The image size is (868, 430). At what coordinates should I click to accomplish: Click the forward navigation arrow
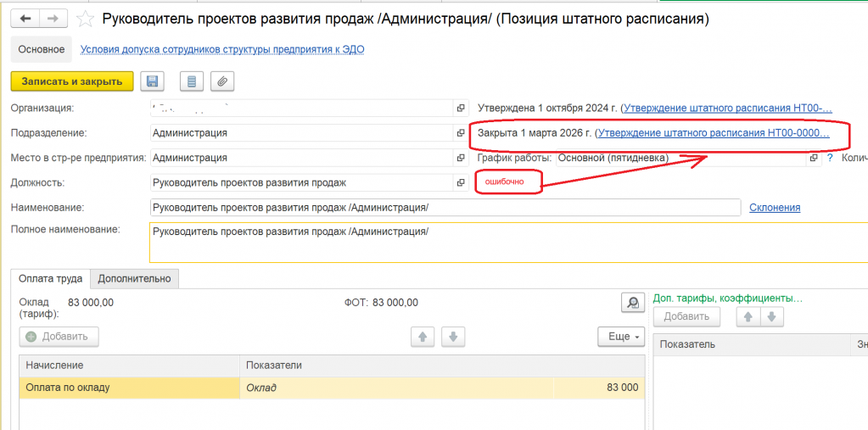(x=53, y=18)
